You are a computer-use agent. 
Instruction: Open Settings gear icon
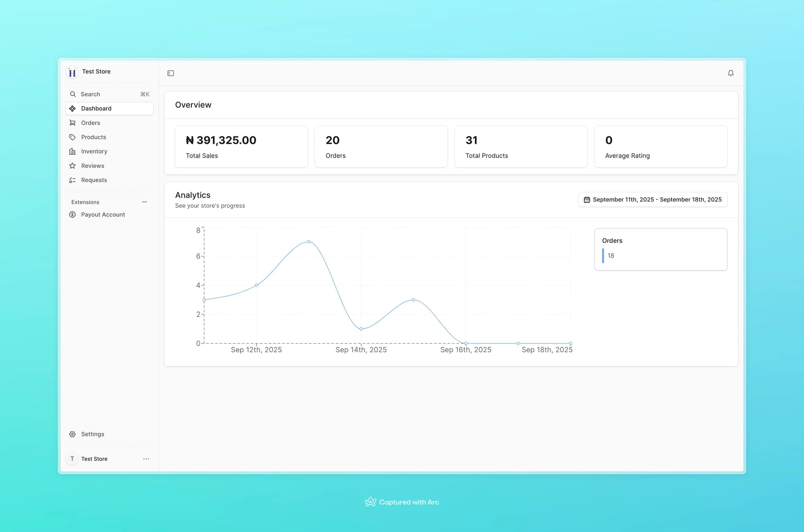pos(72,434)
